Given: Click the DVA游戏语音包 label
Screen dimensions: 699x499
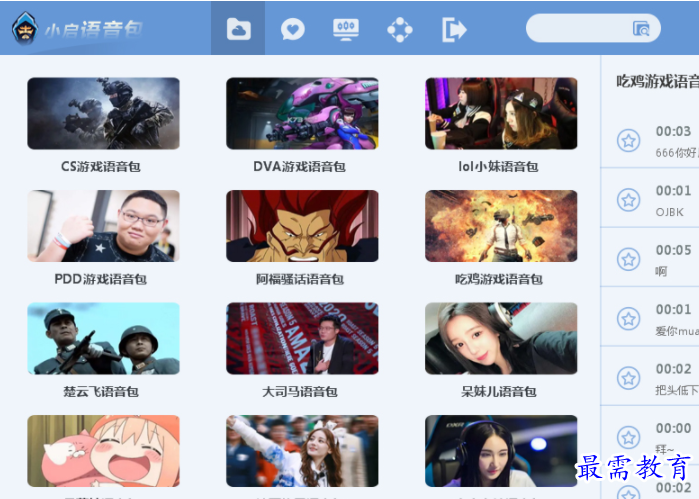Looking at the screenshot, I should 300,167.
